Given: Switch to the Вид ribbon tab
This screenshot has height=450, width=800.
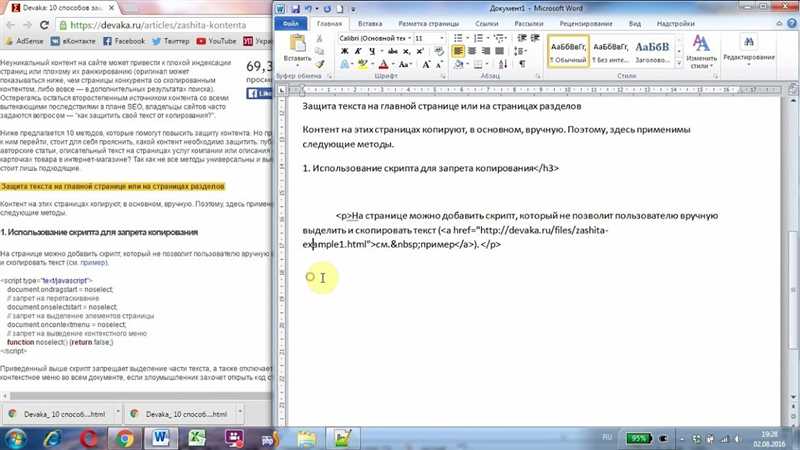Looking at the screenshot, I should click(x=634, y=23).
